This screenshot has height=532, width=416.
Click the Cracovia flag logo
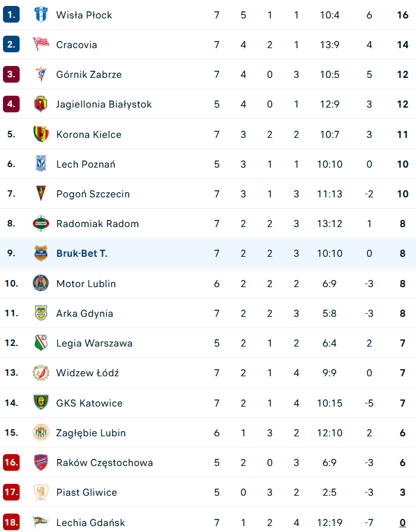tap(41, 45)
